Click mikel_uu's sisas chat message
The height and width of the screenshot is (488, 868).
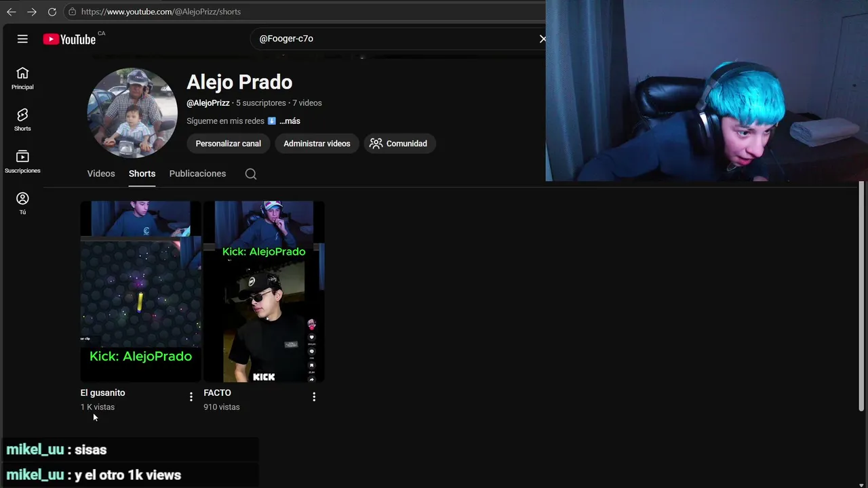click(x=56, y=449)
